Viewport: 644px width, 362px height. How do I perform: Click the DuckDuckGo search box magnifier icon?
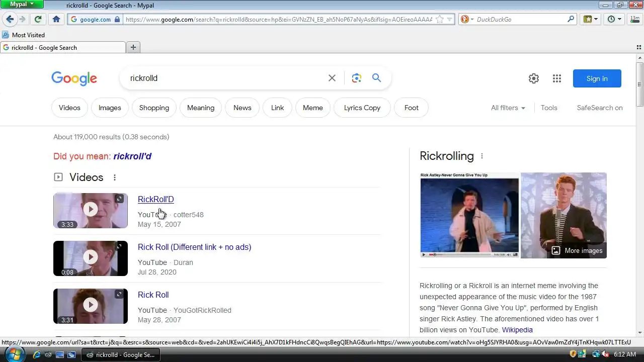(571, 19)
